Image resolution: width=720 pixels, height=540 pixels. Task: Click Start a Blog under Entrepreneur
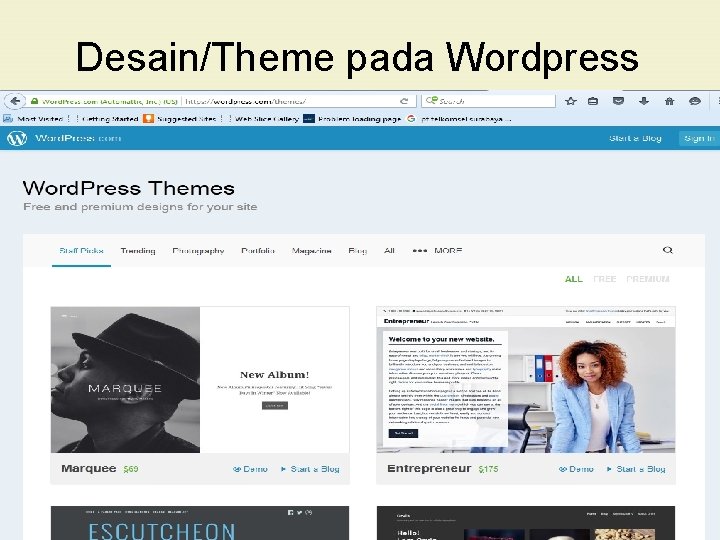point(636,469)
